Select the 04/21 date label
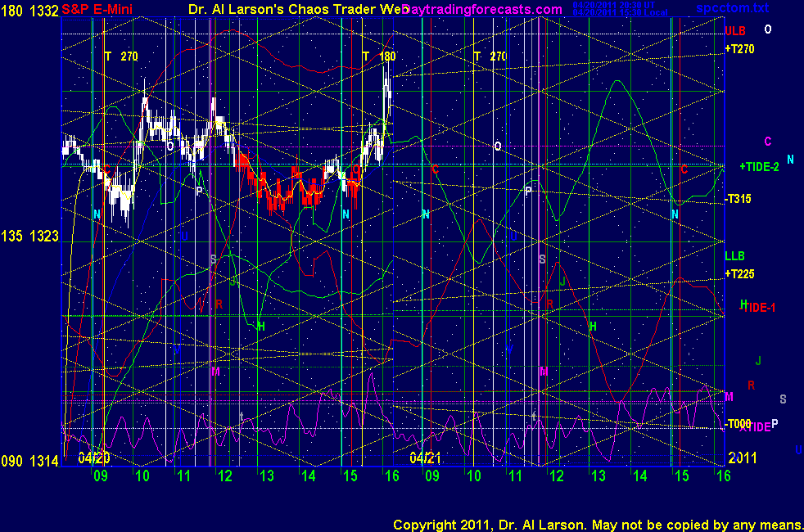This screenshot has height=532, width=804. [425, 458]
